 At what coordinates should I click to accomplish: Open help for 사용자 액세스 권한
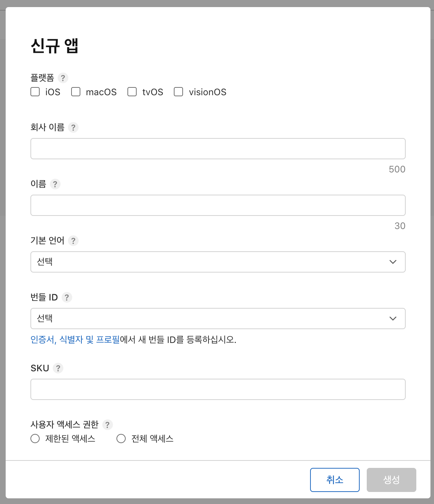(x=108, y=425)
